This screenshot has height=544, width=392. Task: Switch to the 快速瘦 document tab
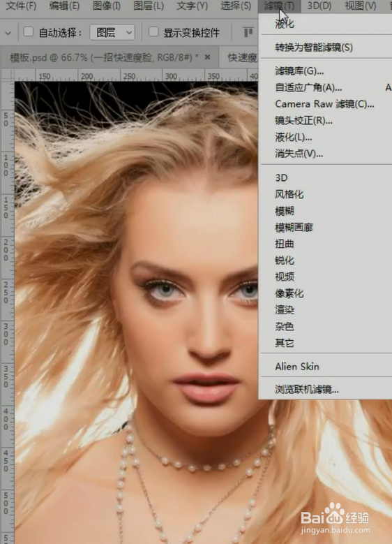tap(242, 57)
